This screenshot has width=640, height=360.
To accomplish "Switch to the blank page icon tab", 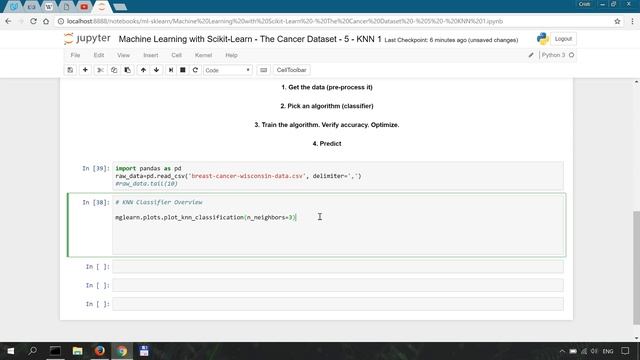I will coord(66,7).
